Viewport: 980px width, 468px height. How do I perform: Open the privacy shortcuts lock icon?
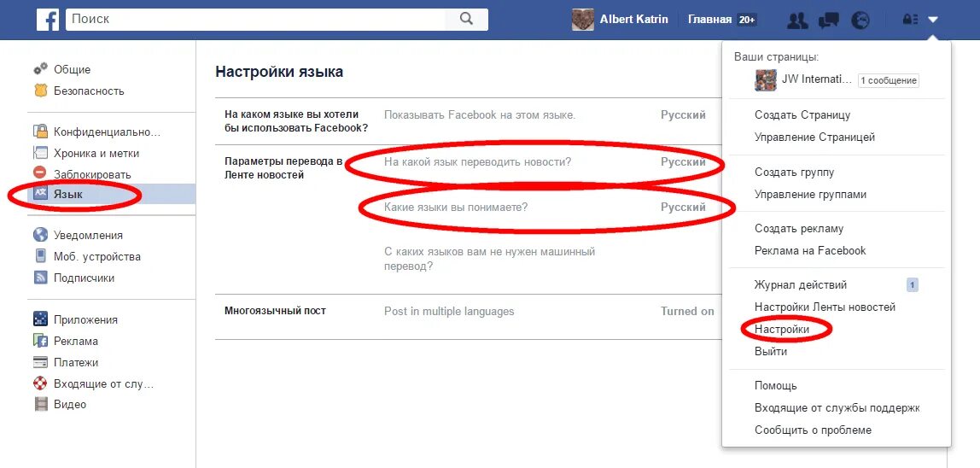pos(909,20)
